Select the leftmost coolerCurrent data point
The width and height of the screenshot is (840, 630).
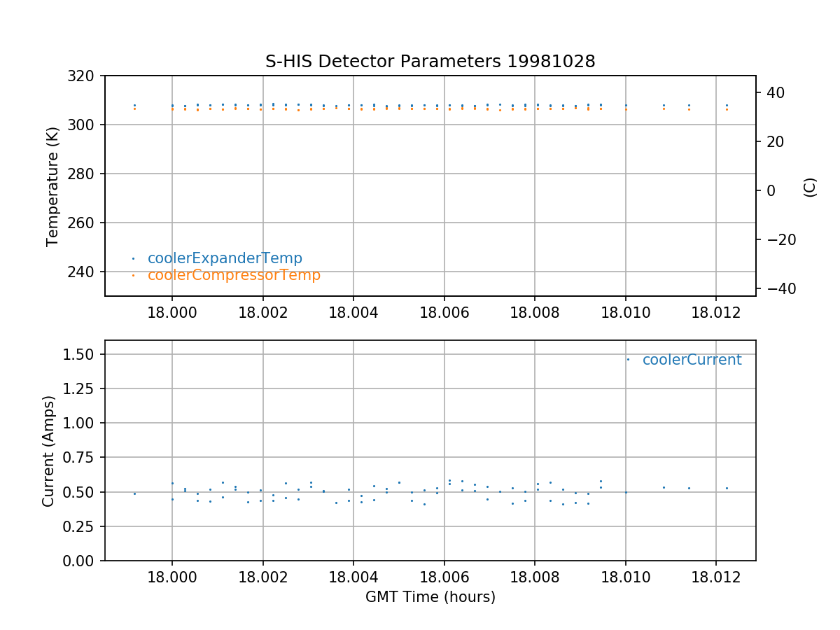click(x=134, y=493)
